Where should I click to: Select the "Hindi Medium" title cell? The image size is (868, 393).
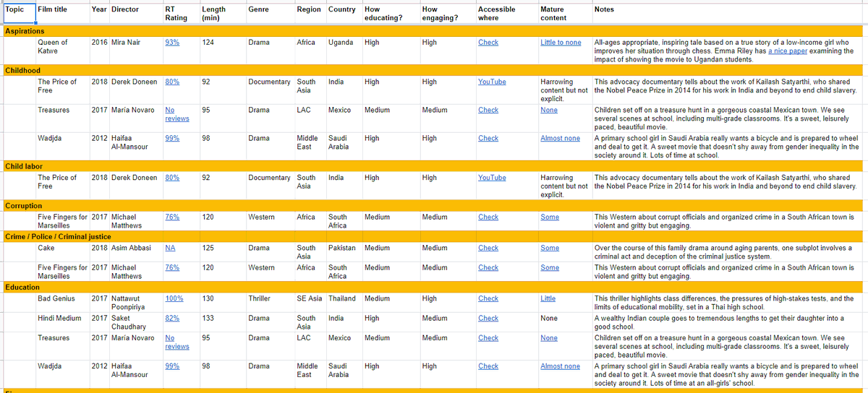[62, 322]
